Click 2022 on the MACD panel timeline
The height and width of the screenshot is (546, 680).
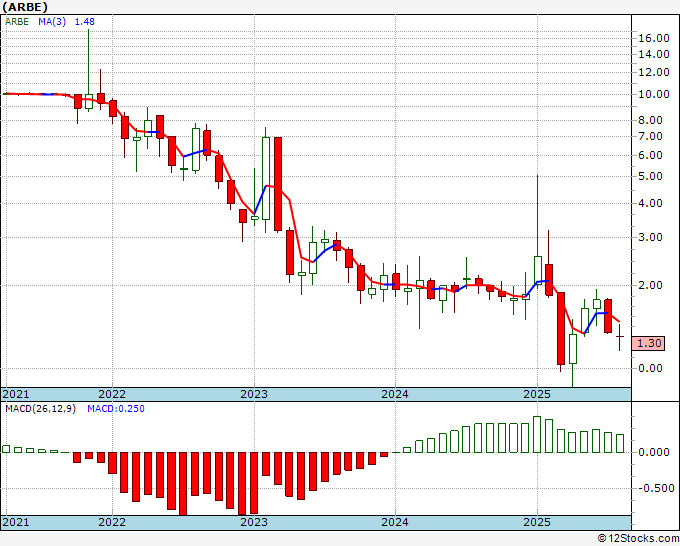[112, 522]
